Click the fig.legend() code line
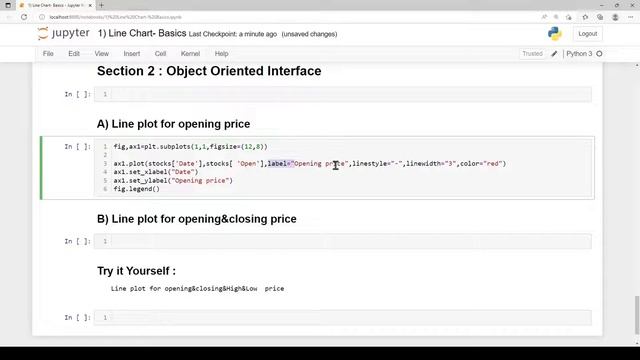Screen dimensions: 640x360 (137, 189)
